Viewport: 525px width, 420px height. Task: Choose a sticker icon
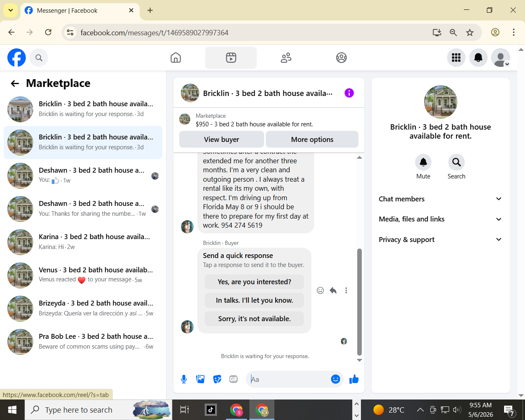[217, 379]
